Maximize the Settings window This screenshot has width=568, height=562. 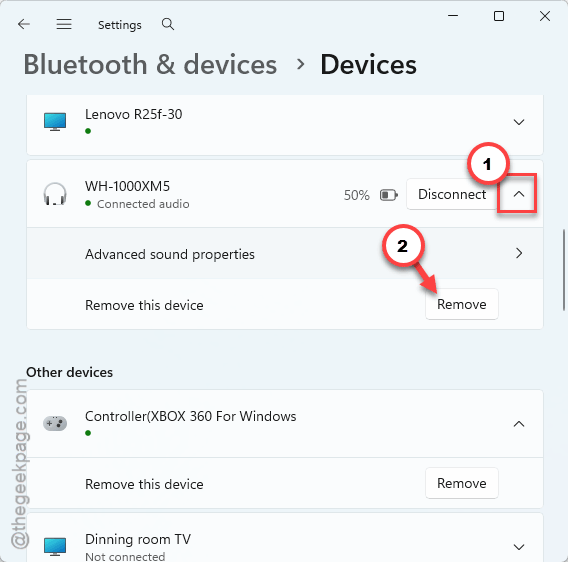pos(499,16)
